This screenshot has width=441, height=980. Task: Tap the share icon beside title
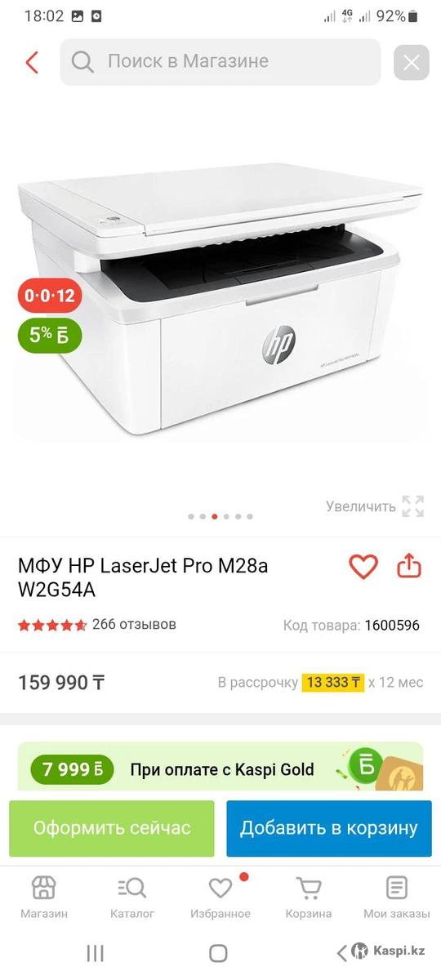409,565
